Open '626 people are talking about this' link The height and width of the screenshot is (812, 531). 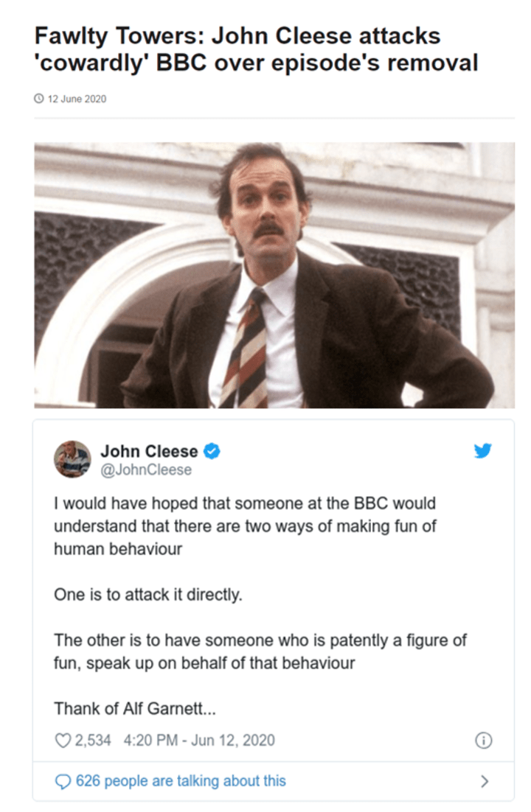pyautogui.click(x=181, y=781)
